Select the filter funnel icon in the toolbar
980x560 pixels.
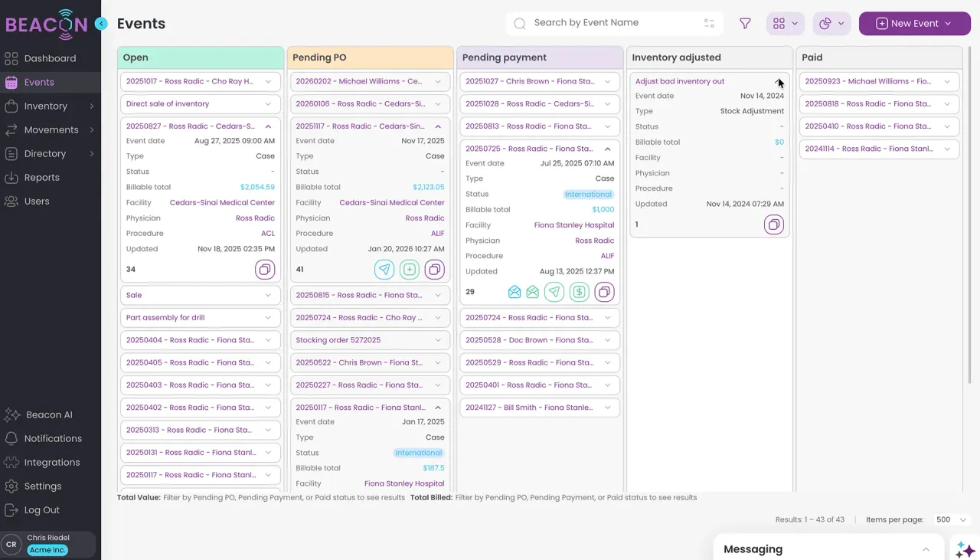coord(744,24)
